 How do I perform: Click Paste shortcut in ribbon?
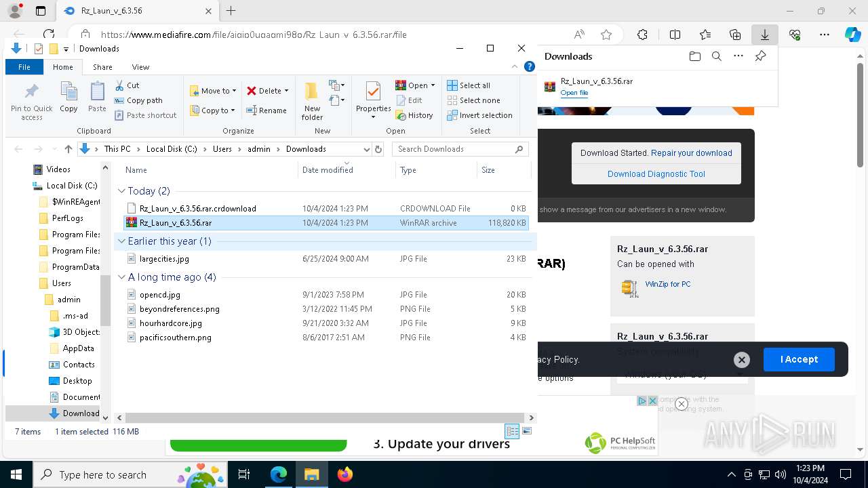[145, 115]
